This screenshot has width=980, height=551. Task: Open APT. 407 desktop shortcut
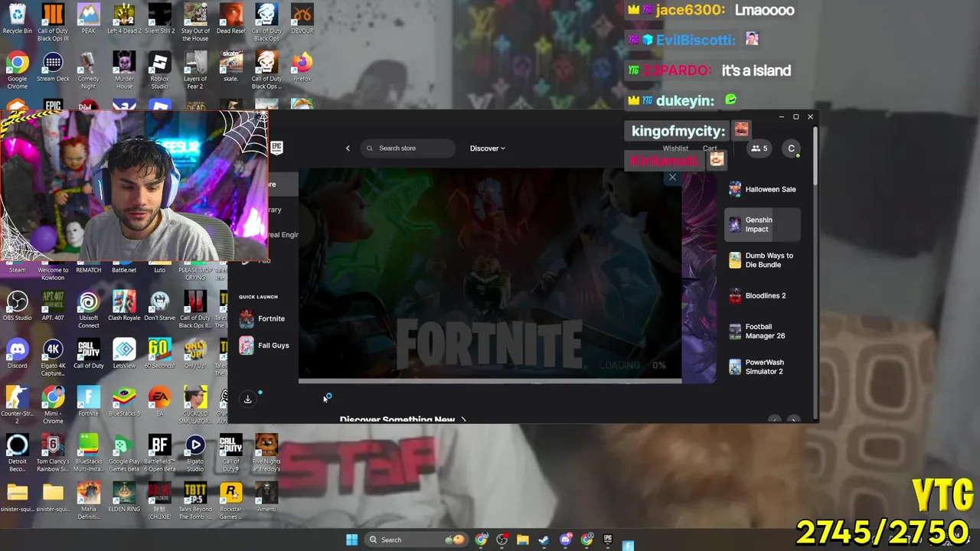click(53, 306)
